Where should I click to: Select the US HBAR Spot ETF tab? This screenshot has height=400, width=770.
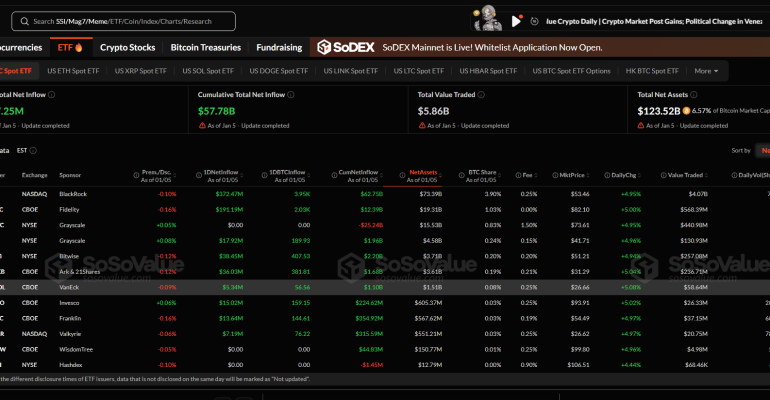tap(488, 71)
